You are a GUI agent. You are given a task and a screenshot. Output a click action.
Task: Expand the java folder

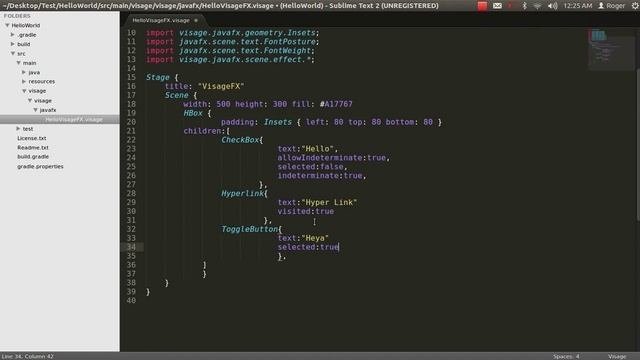[x=24, y=72]
